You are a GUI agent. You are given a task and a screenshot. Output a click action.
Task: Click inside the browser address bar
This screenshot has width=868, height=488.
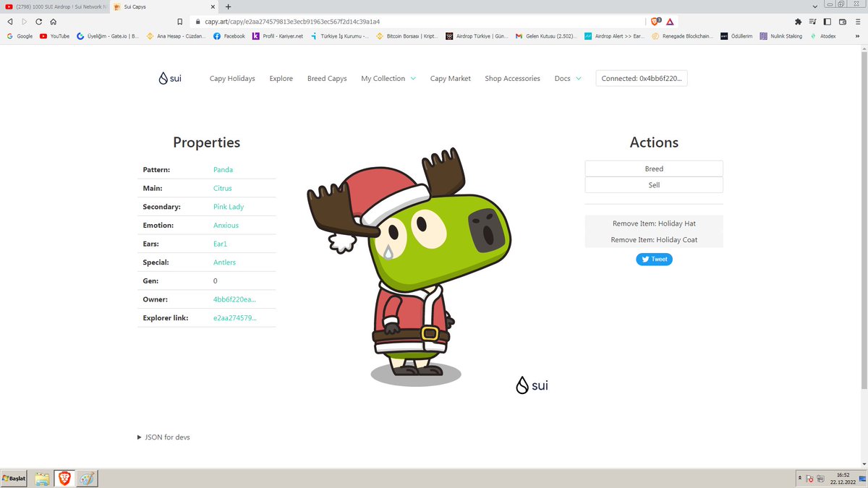click(362, 21)
